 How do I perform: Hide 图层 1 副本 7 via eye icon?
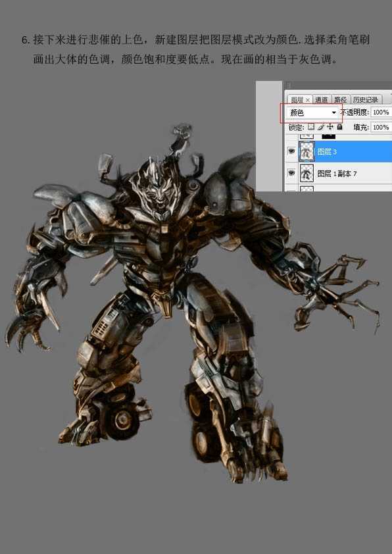[x=291, y=173]
